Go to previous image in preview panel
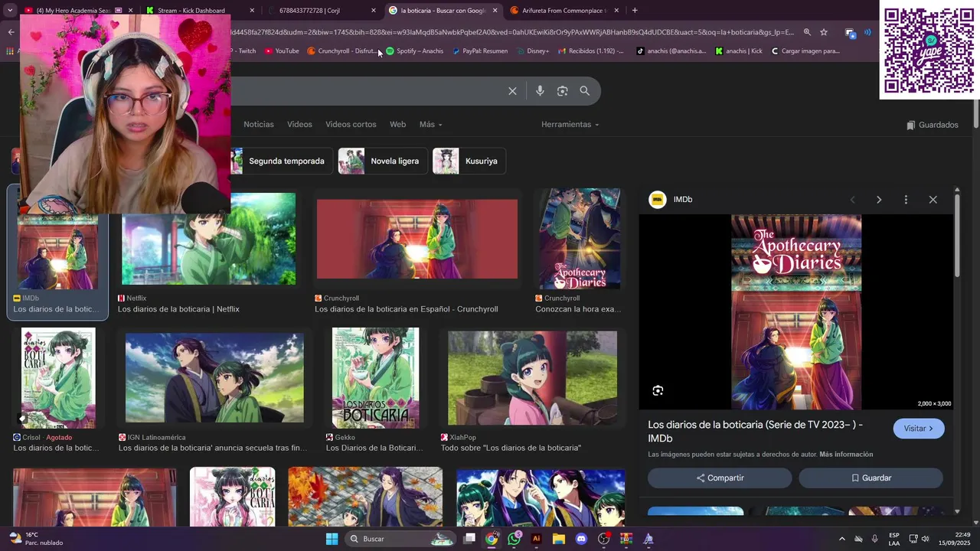This screenshot has width=980, height=551. pos(852,200)
